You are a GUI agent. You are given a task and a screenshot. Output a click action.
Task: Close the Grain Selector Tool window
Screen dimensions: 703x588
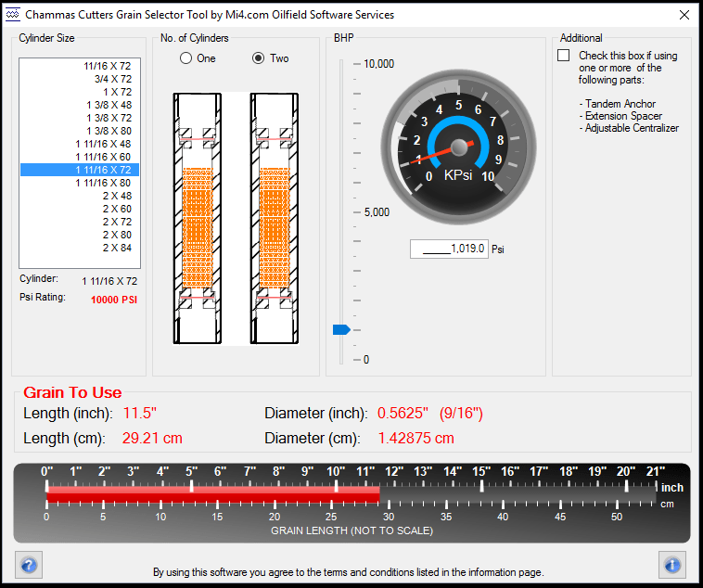click(684, 15)
